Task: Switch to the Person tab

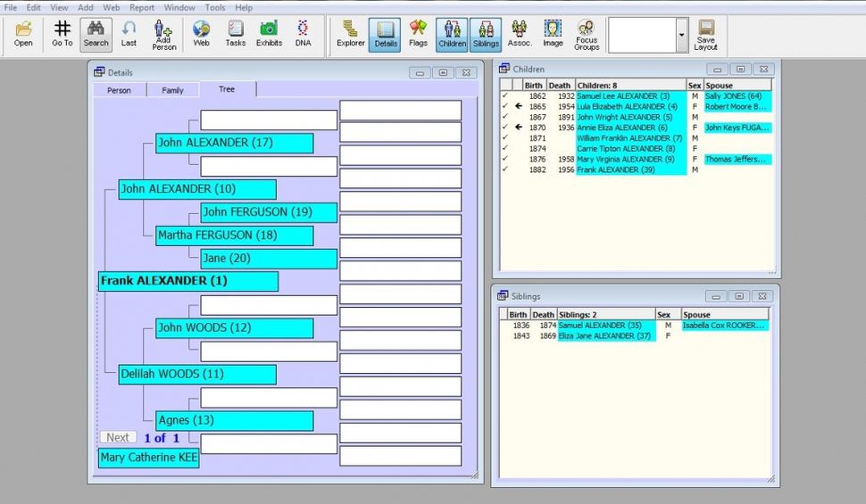Action: coord(120,90)
